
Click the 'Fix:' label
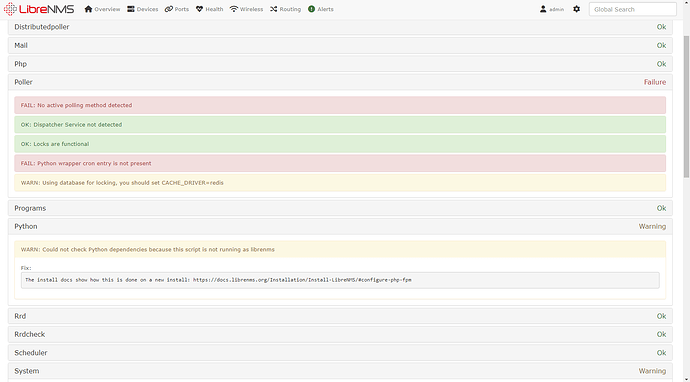(26, 268)
